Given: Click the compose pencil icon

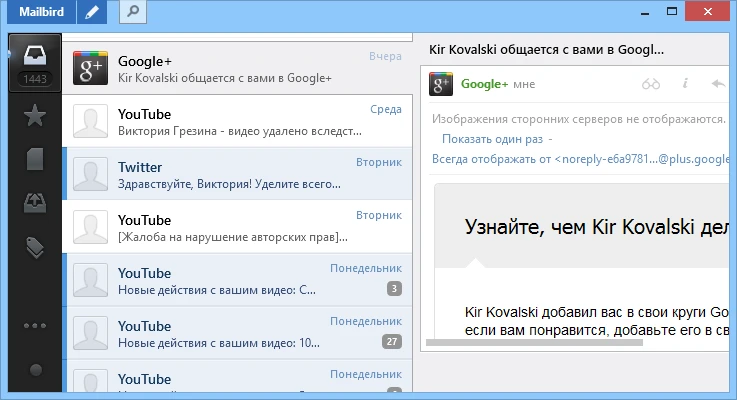Looking at the screenshot, I should click(x=92, y=12).
